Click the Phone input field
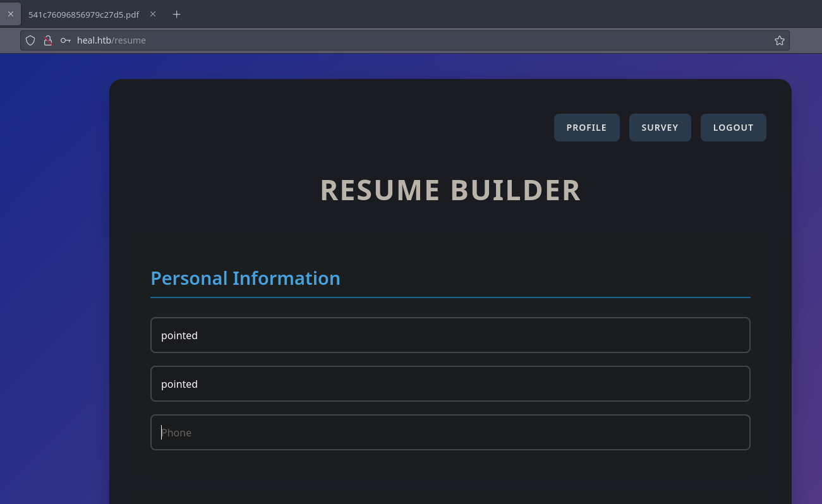The height and width of the screenshot is (504, 822). point(450,433)
